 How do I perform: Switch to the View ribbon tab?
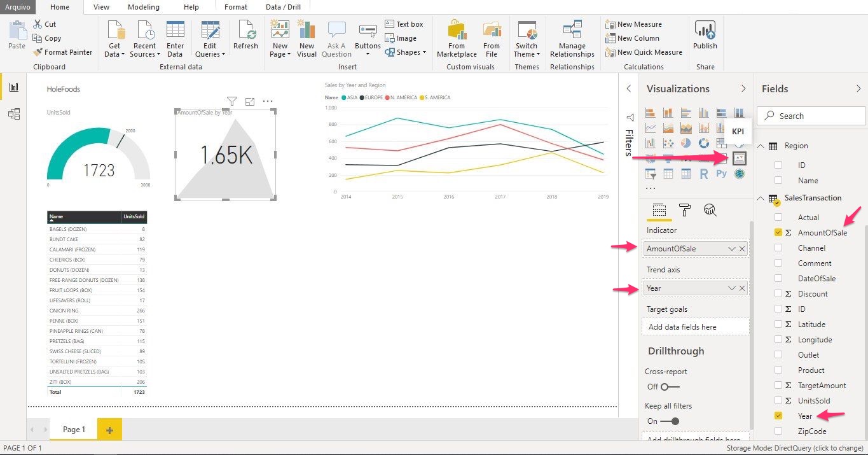coord(101,7)
